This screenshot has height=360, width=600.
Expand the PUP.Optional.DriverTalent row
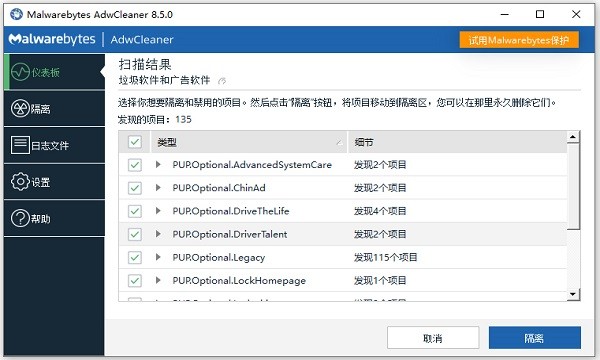158,234
